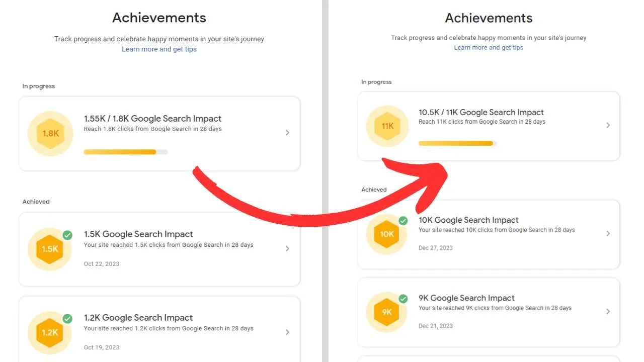Click the 11K hexagon badge icon
This screenshot has height=362, width=644.
(x=387, y=126)
